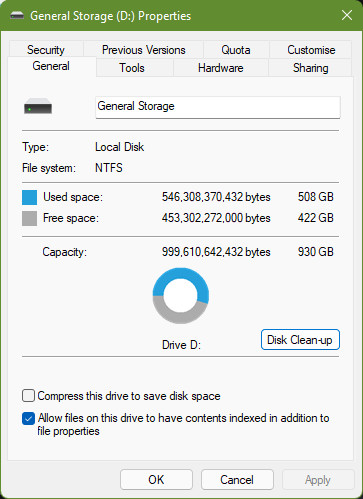The height and width of the screenshot is (499, 363).
Task: Click the Cancel button
Action: [x=237, y=480]
